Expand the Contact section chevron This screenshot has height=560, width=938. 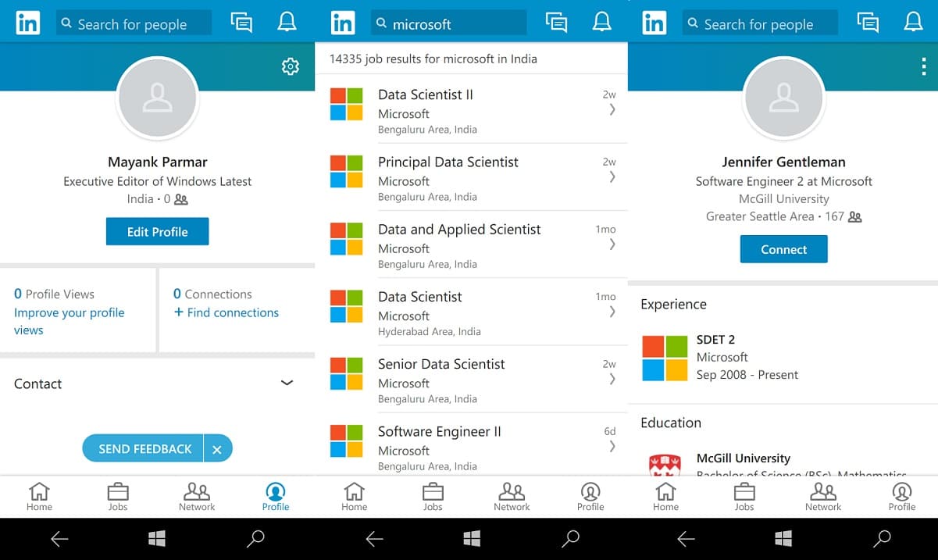[287, 383]
